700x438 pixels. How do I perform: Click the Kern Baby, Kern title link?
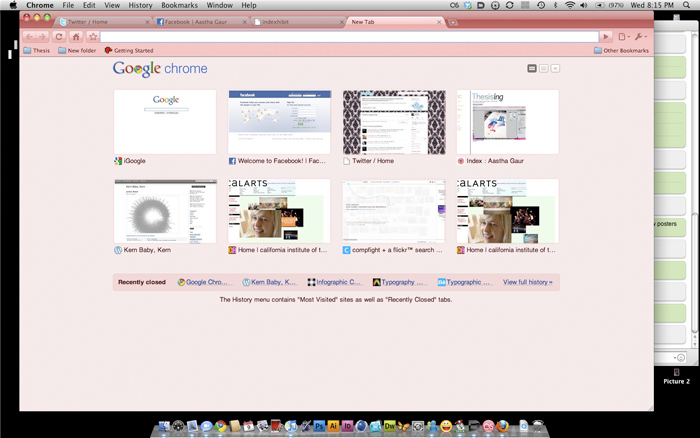click(x=147, y=250)
